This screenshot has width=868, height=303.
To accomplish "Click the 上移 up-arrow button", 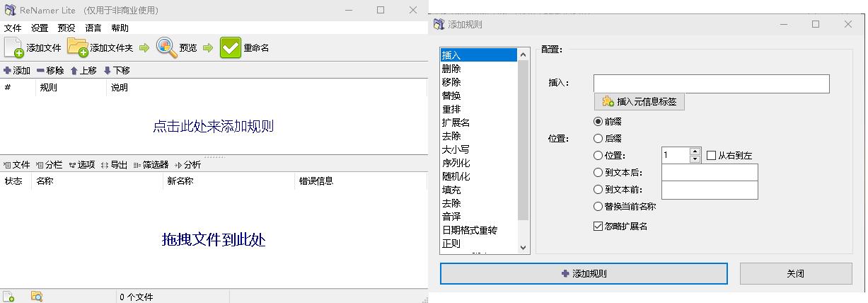I will [x=83, y=71].
